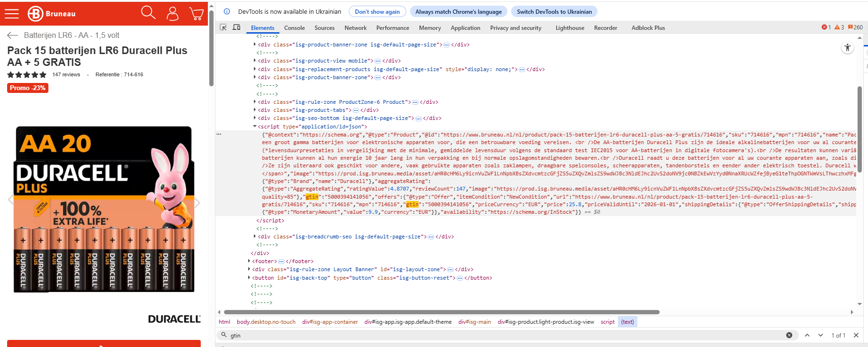Clear the gtin search field
The width and height of the screenshot is (868, 347).
point(789,335)
